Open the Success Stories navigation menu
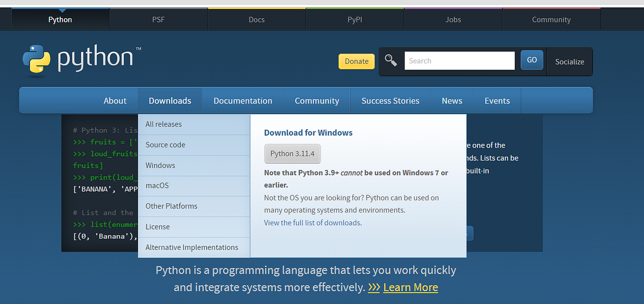This screenshot has width=644, height=304. [390, 101]
